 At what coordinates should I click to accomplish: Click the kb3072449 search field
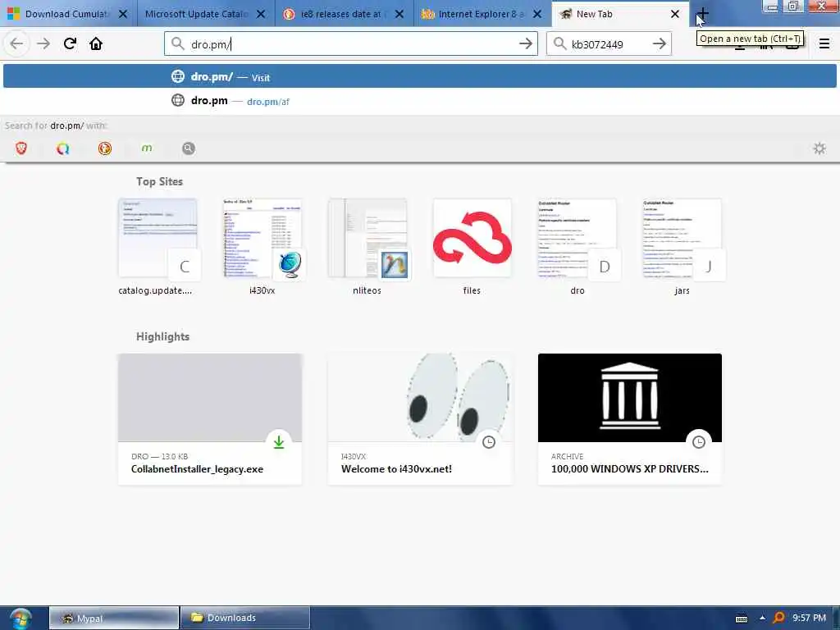tap(609, 44)
